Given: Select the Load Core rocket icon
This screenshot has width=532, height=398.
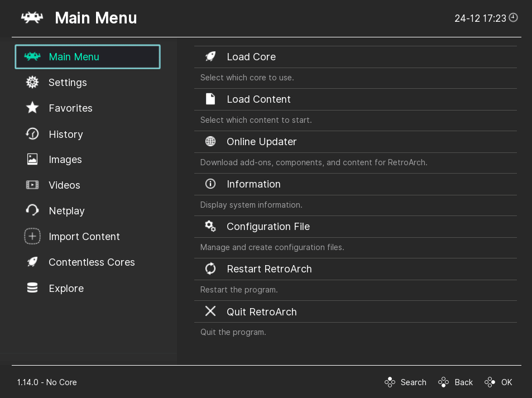Looking at the screenshot, I should click(210, 56).
